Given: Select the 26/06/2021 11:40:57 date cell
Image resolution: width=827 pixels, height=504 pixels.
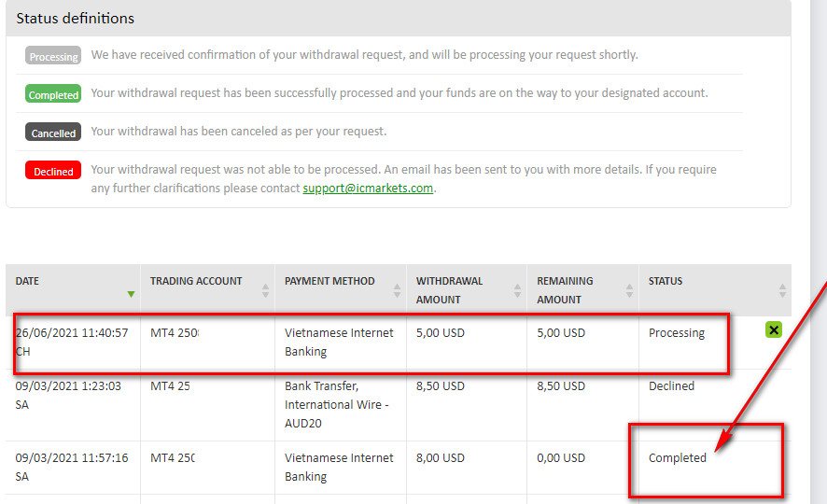Looking at the screenshot, I should [x=72, y=342].
